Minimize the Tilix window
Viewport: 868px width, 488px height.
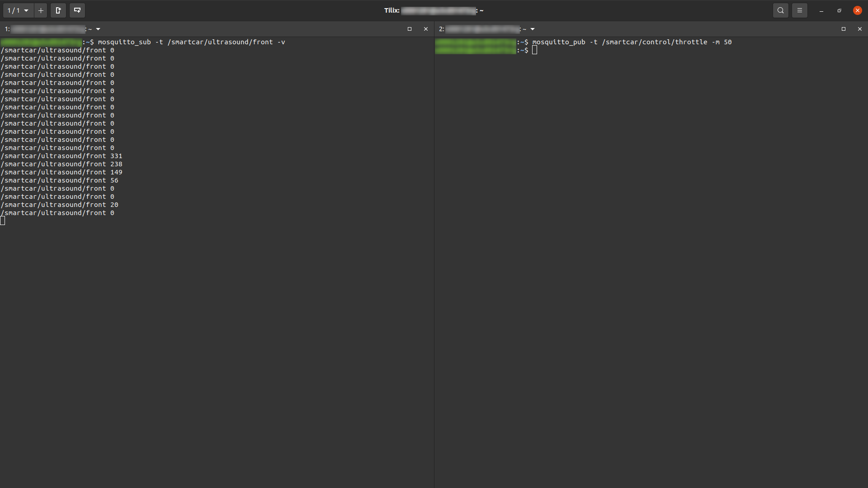pos(821,10)
